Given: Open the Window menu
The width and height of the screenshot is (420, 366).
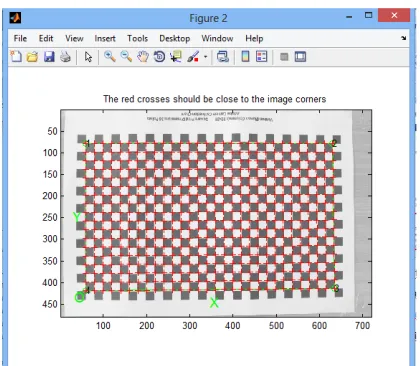Looking at the screenshot, I should (x=217, y=38).
